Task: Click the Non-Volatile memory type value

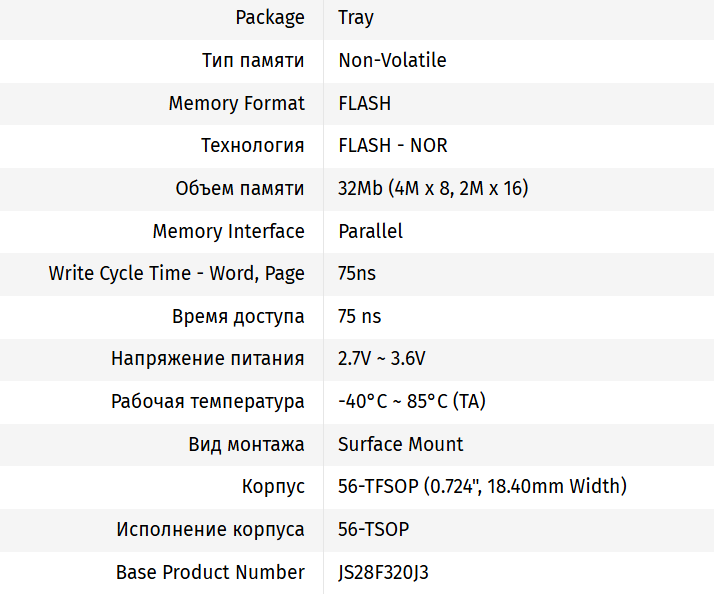Action: click(392, 60)
